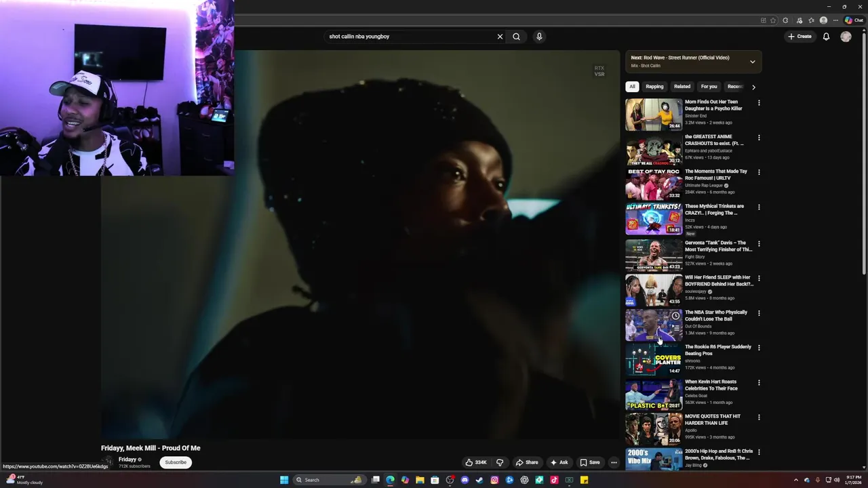Click the 'Sinister End' channel name
The height and width of the screenshot is (488, 868).
click(x=696, y=116)
